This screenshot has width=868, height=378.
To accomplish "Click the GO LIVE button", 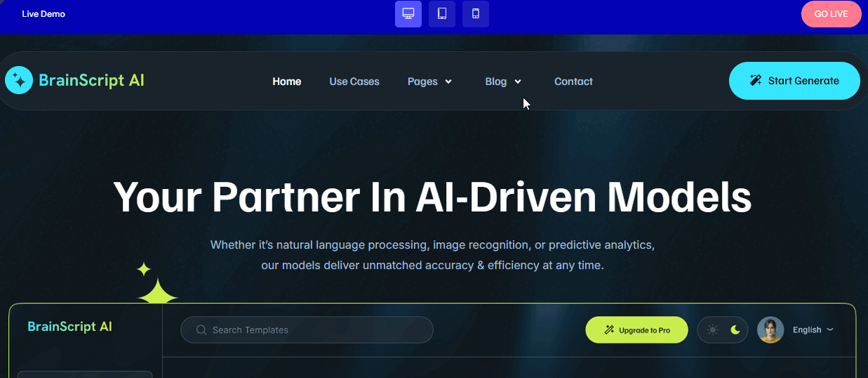I will click(x=831, y=14).
